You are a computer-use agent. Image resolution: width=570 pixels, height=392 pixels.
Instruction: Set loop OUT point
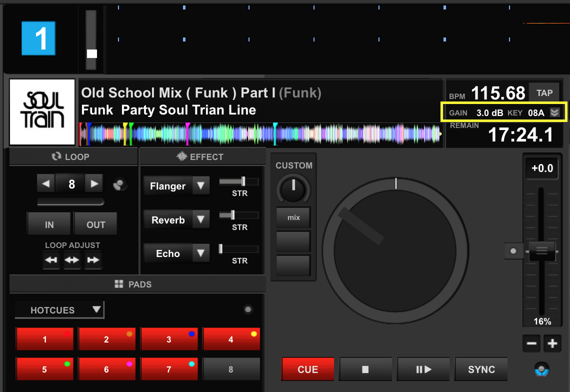(95, 224)
